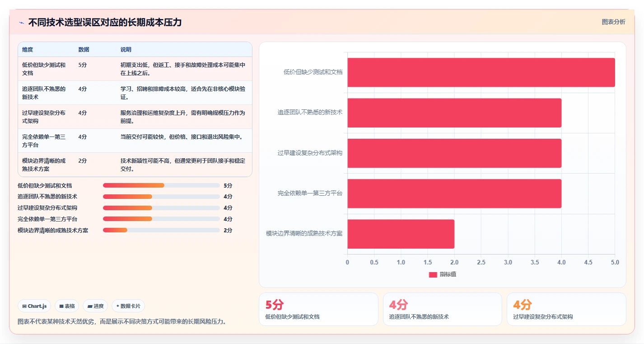Click the progress bar for 低价但缺少测试和文档
Screen dimensions: 644x344
tap(161, 185)
